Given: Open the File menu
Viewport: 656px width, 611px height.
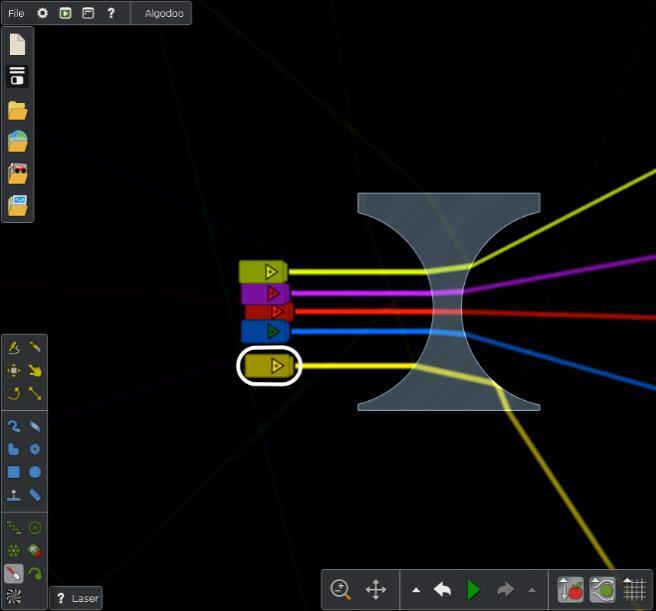Looking at the screenshot, I should tap(16, 13).
